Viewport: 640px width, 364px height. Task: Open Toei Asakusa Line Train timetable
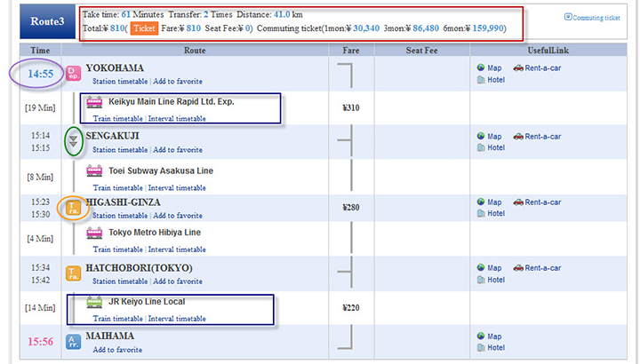[118, 188]
